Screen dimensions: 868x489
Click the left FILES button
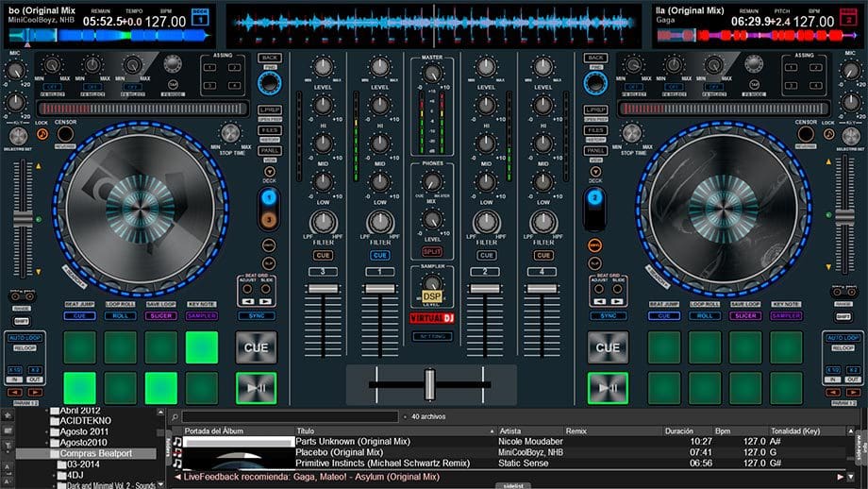point(270,130)
